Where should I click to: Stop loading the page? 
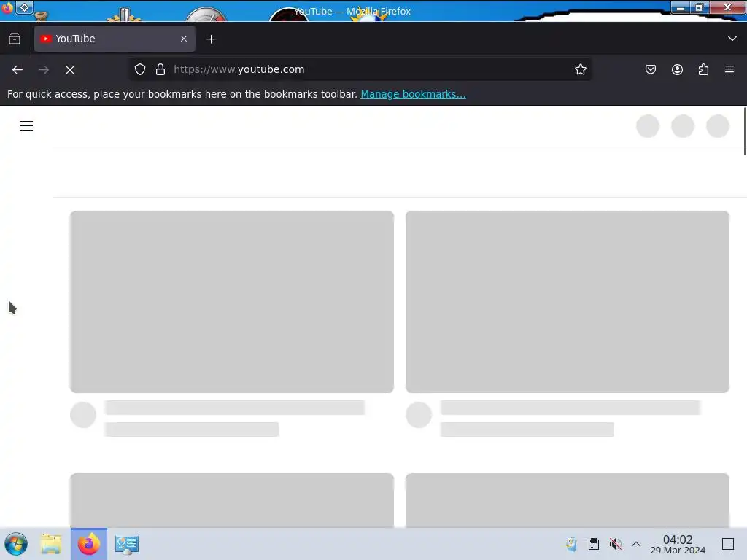click(x=70, y=70)
